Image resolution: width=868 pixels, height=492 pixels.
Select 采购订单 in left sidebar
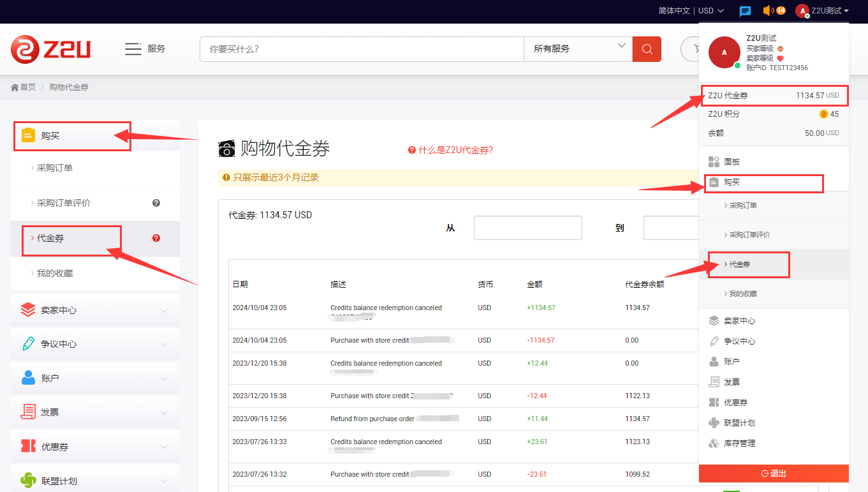tap(55, 168)
